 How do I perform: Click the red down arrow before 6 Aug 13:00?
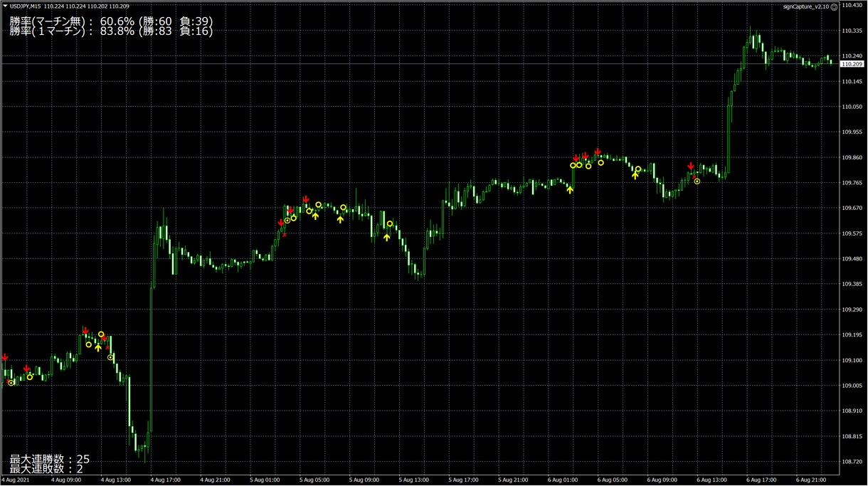(691, 167)
